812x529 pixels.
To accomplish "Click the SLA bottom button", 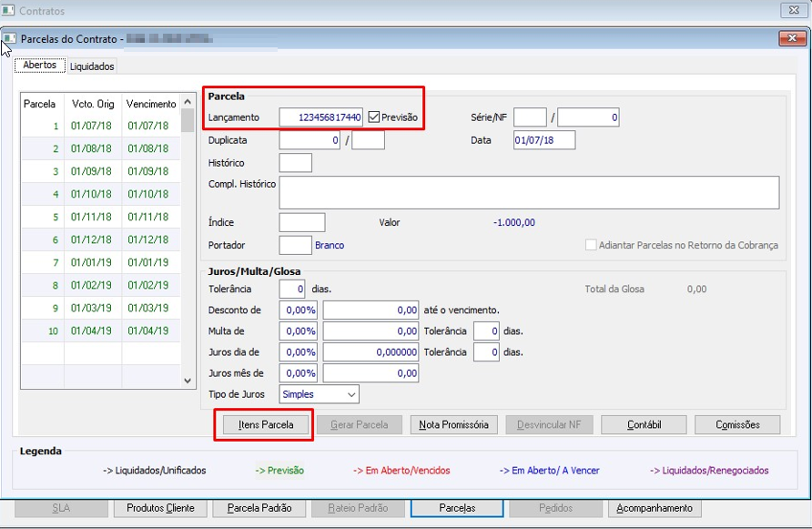I will coord(61,508).
